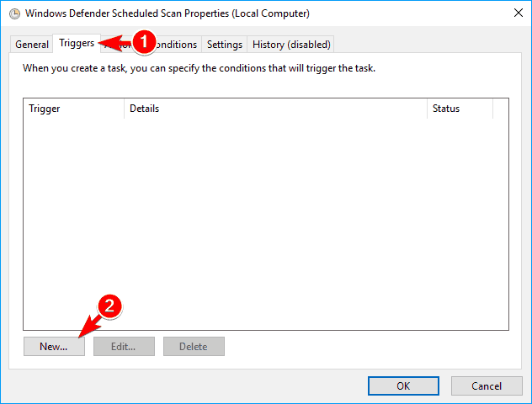Click inside the empty triggers list
532x404 pixels.
266,219
